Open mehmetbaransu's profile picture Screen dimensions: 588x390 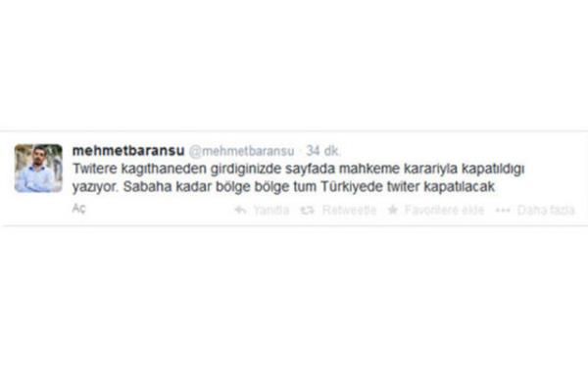[38, 168]
